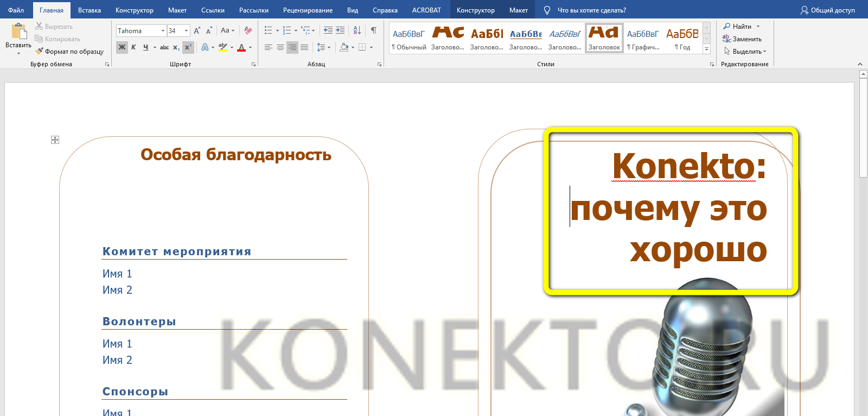Click the Вырезать cut command
868x416 pixels.
[54, 26]
